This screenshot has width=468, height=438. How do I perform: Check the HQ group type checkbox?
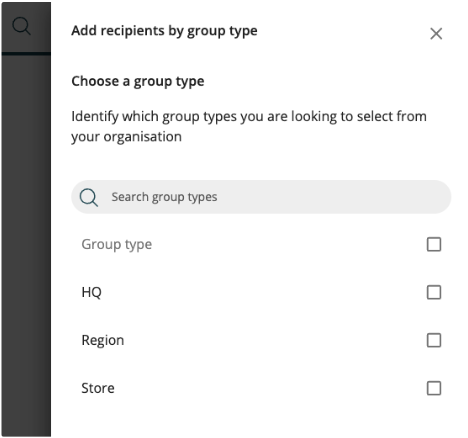pos(434,292)
